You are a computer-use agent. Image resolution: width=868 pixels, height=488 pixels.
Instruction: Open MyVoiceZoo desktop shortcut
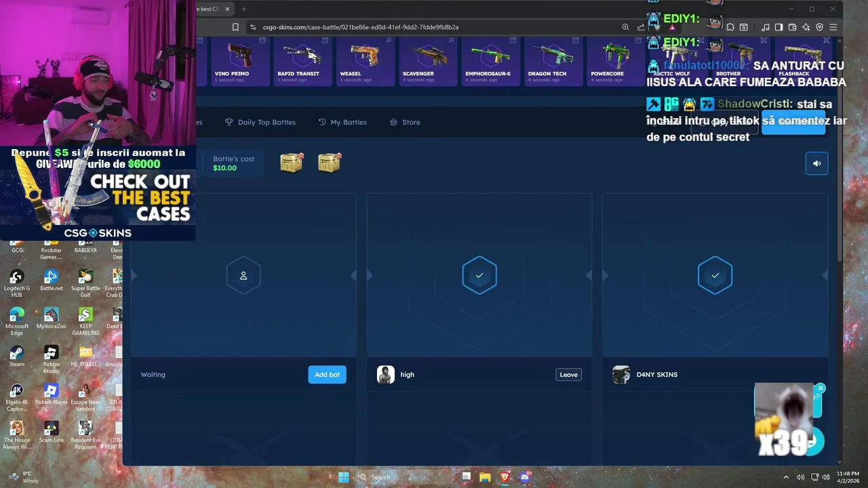click(51, 319)
